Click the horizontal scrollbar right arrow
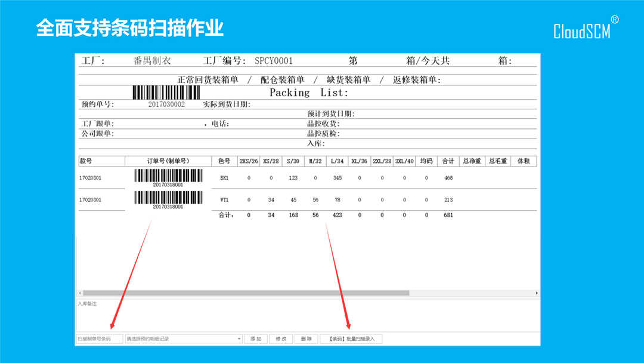Screen dimensions: 644x363 [537, 293]
